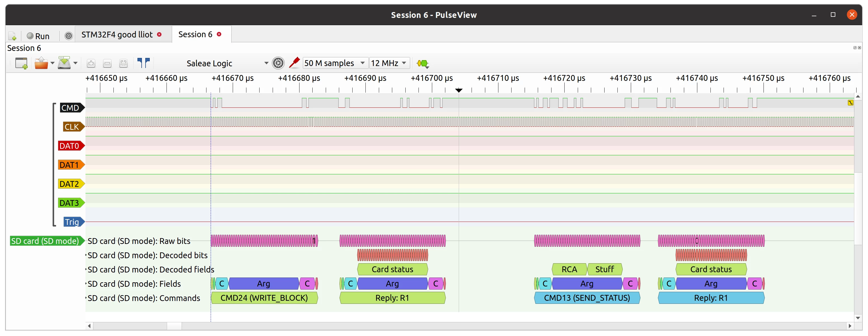Zoom out of the trace view
Viewport: 868px width, 336px height.
pos(107,64)
